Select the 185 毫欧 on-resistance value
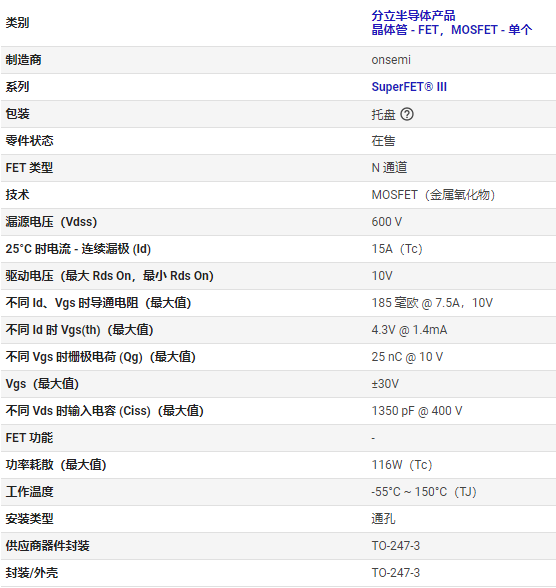Viewport: 556px width, 588px height. pos(432,303)
